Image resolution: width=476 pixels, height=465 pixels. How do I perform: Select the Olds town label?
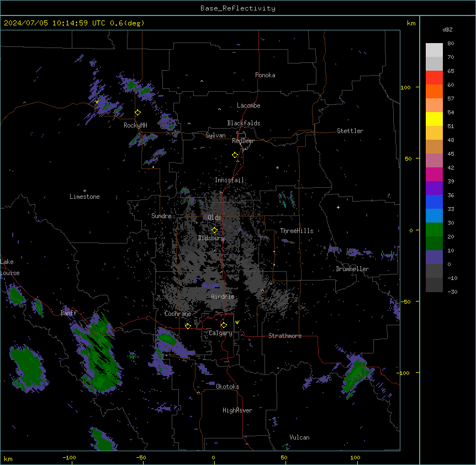[x=214, y=218]
